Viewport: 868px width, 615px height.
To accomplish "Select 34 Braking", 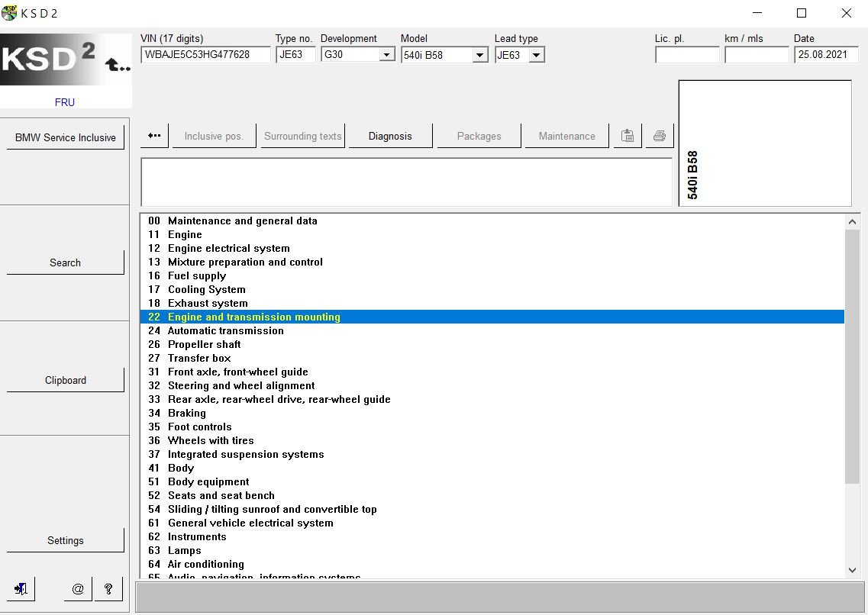I will click(x=492, y=413).
